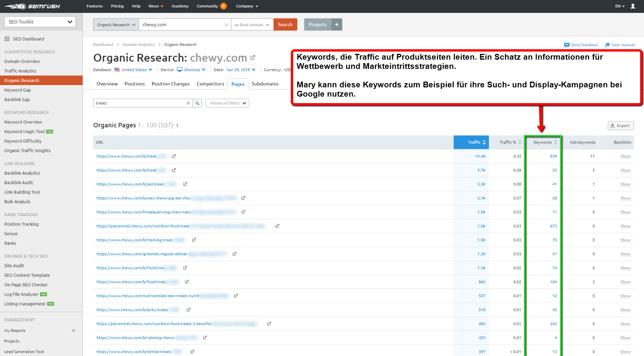Viewport: 644px width, 356px height.
Task: Open the SEO Toolkit dropdown
Action: (40, 22)
